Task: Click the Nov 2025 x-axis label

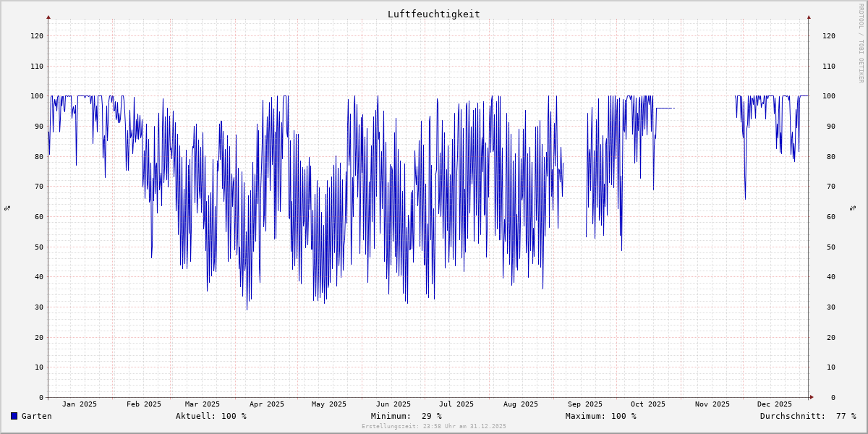Action: tap(712, 404)
